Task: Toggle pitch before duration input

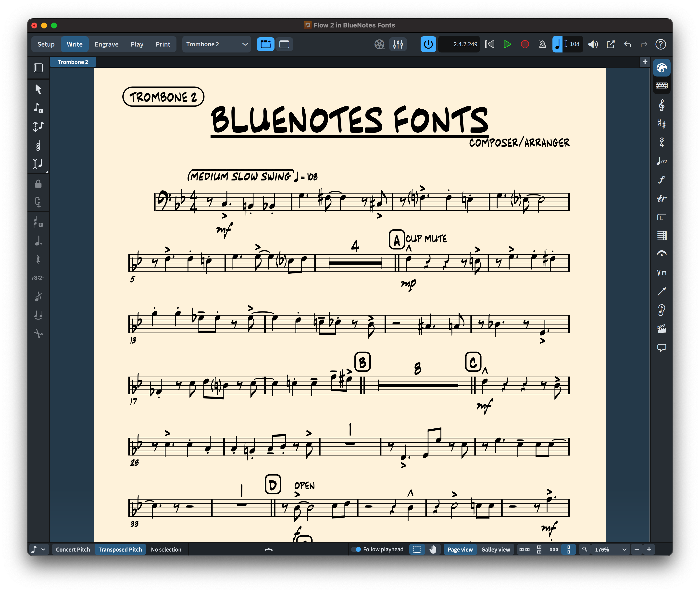Action: (38, 126)
